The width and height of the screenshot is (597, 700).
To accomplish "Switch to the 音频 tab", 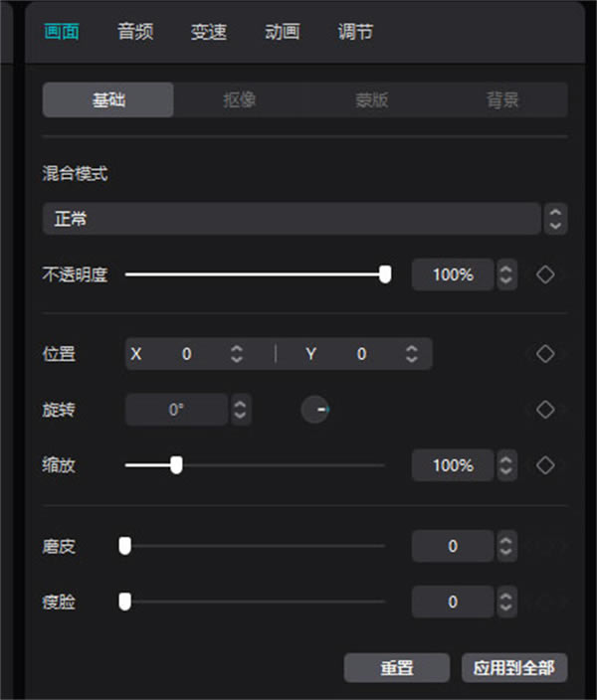I will pyautogui.click(x=135, y=32).
